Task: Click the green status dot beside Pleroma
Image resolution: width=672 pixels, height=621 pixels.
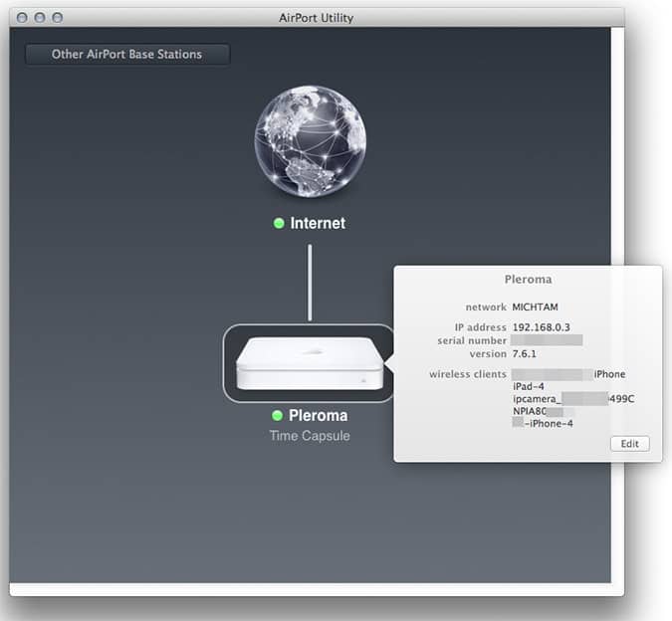Action: coord(278,416)
